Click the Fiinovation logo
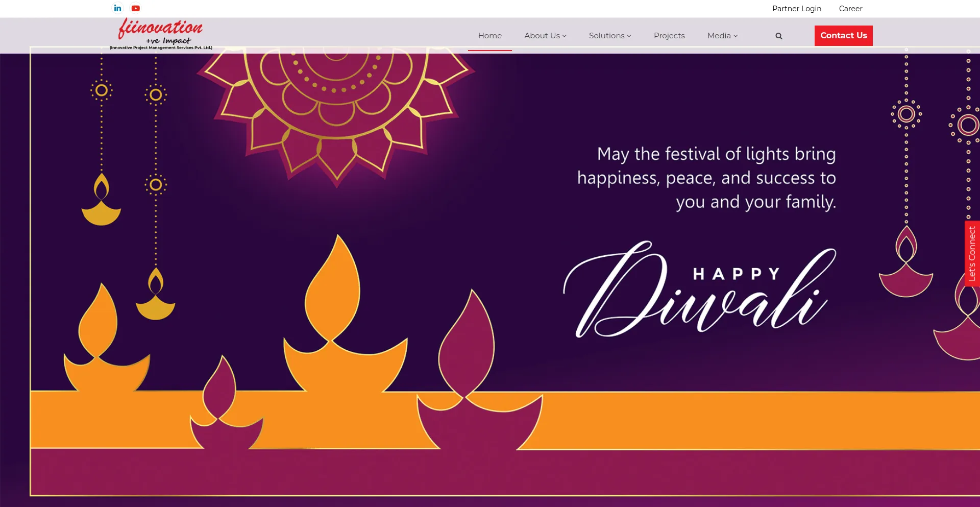 coord(161,34)
